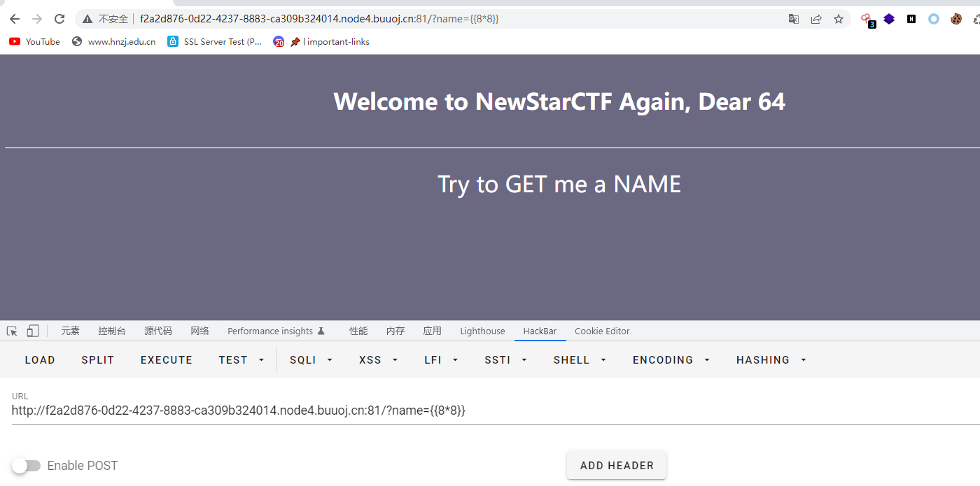Open the cookie extension icon
This screenshot has height=486, width=980.
pyautogui.click(x=956, y=19)
